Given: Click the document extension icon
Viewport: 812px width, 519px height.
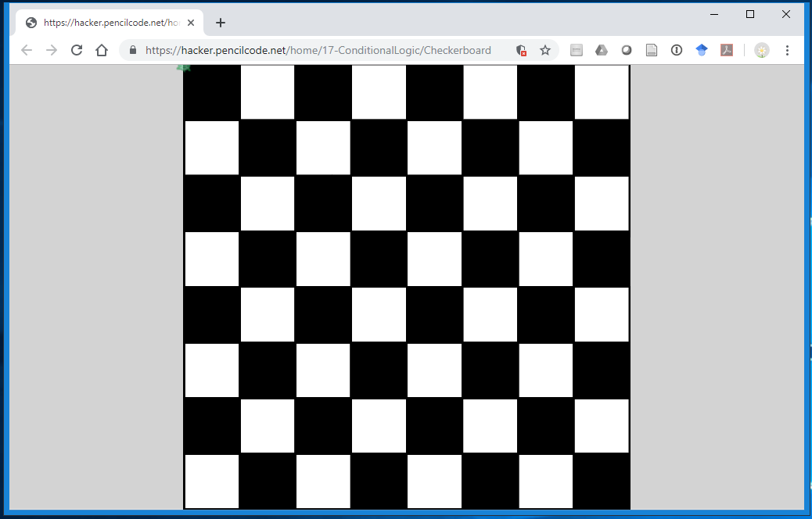Looking at the screenshot, I should coord(652,50).
